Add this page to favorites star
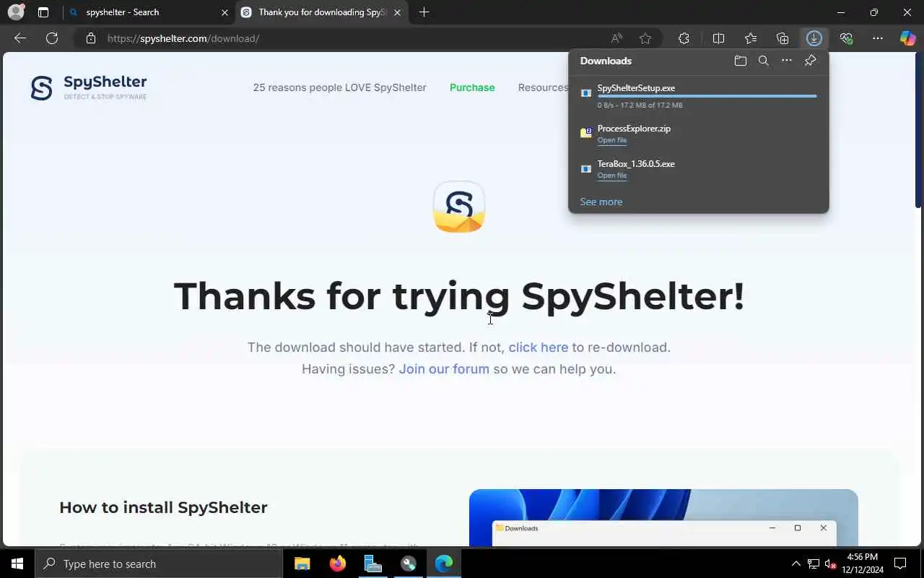924x578 pixels. [x=645, y=38]
